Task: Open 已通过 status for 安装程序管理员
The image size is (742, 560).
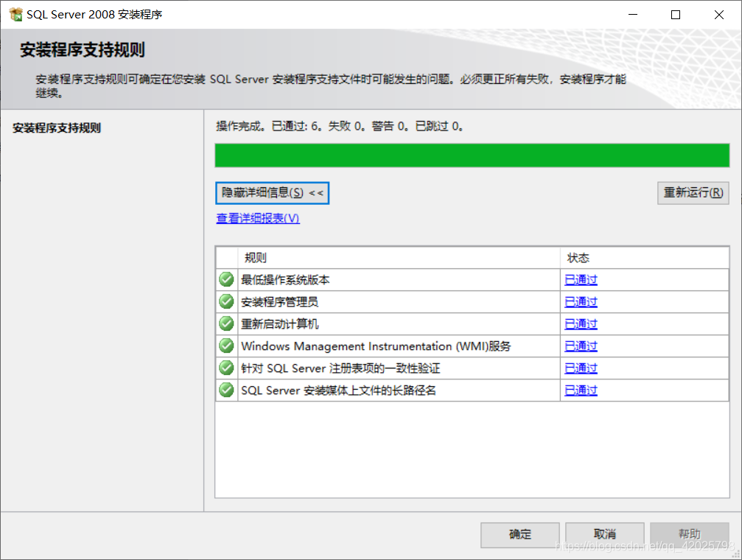Action: [x=581, y=302]
